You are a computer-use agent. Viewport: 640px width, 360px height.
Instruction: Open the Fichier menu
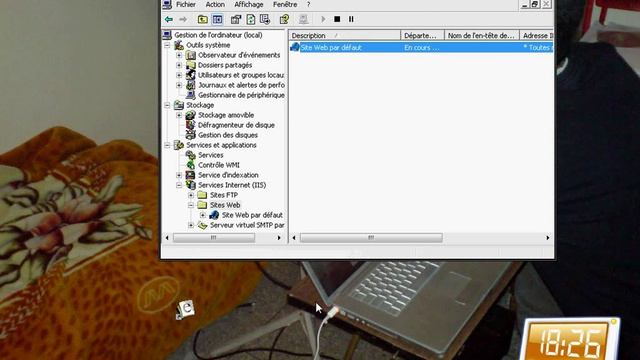pos(186,4)
